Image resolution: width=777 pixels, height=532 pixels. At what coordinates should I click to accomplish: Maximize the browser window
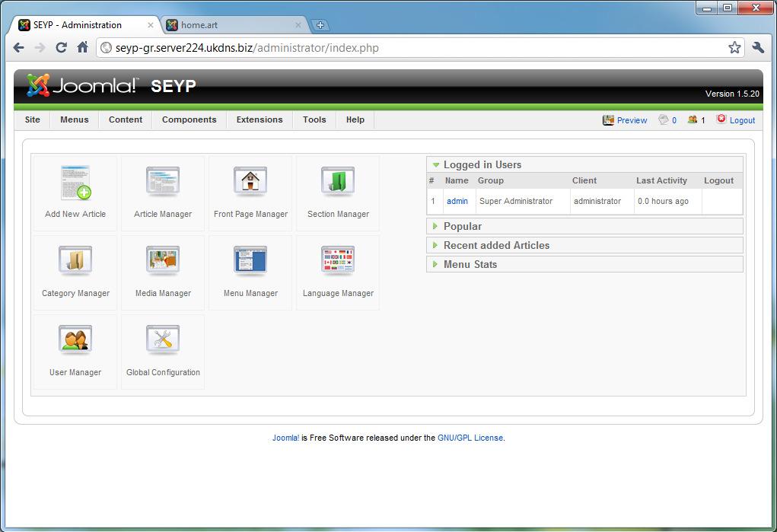[727, 8]
